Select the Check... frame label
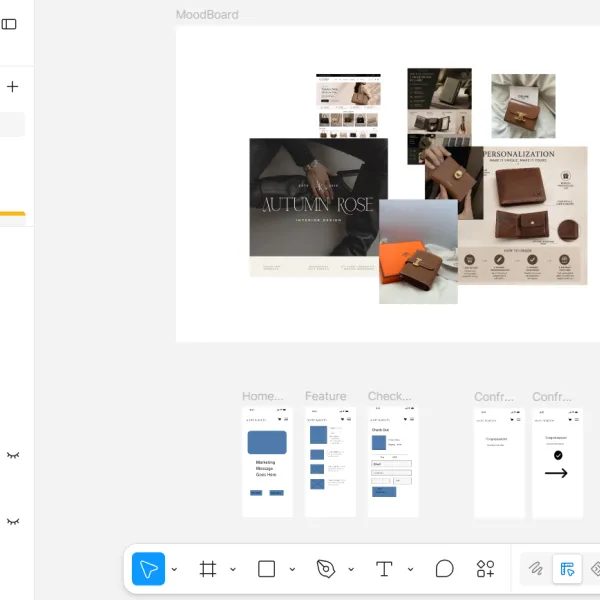 tap(390, 396)
